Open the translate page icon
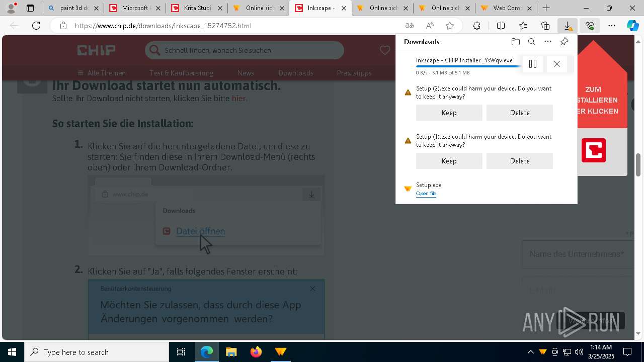This screenshot has height=362, width=644. (x=410, y=26)
